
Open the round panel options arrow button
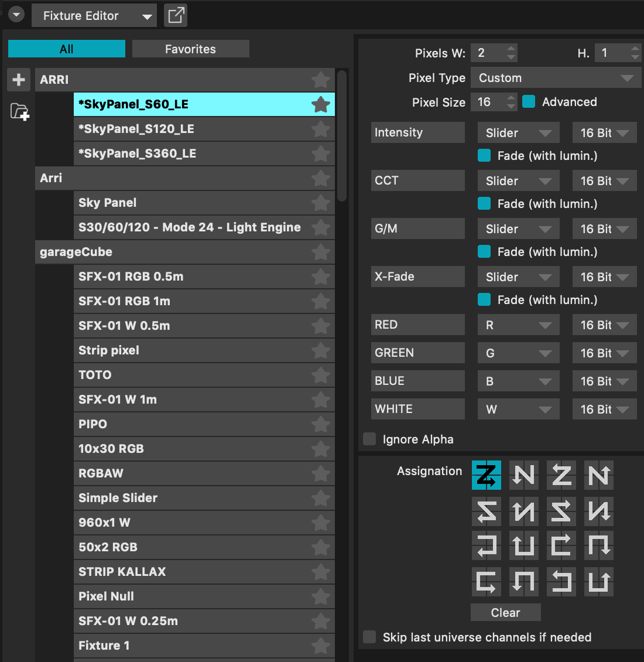tap(16, 15)
